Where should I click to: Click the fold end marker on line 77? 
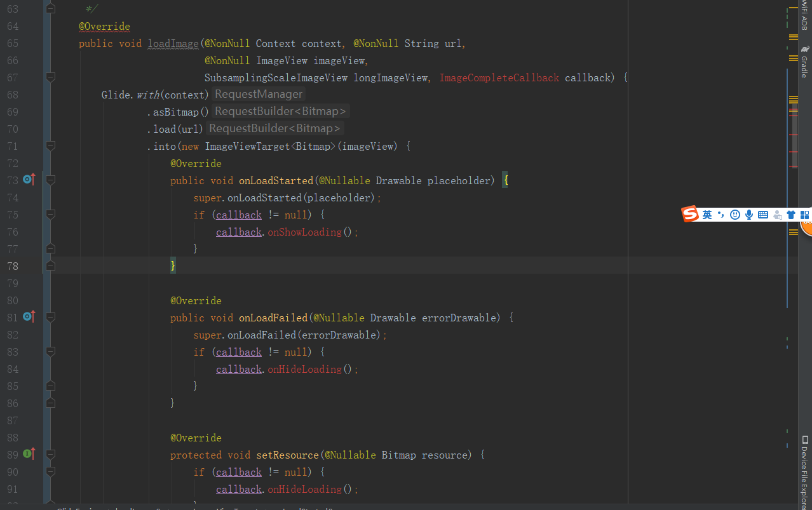(51, 249)
